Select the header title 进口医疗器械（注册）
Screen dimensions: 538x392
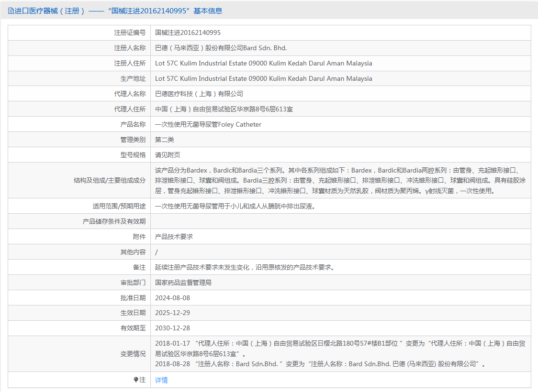[49, 11]
